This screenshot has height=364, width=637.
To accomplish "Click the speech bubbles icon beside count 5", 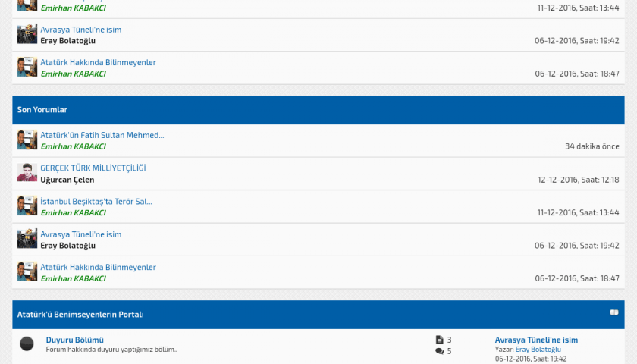I will (439, 351).
